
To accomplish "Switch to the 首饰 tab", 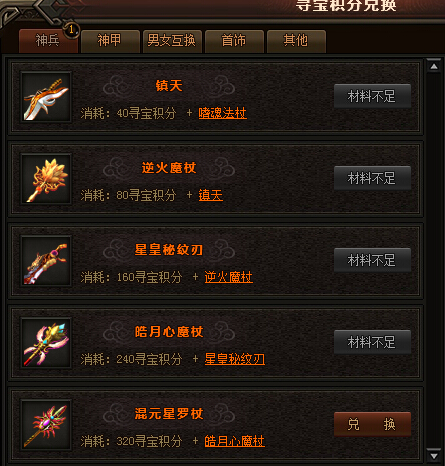I will pos(234,41).
